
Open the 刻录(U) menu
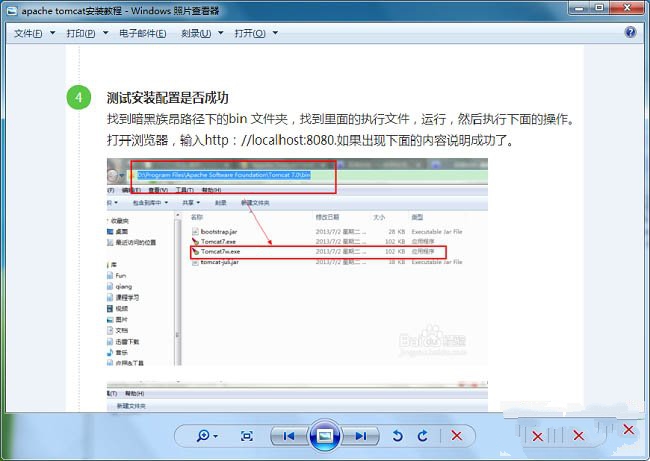(x=202, y=33)
